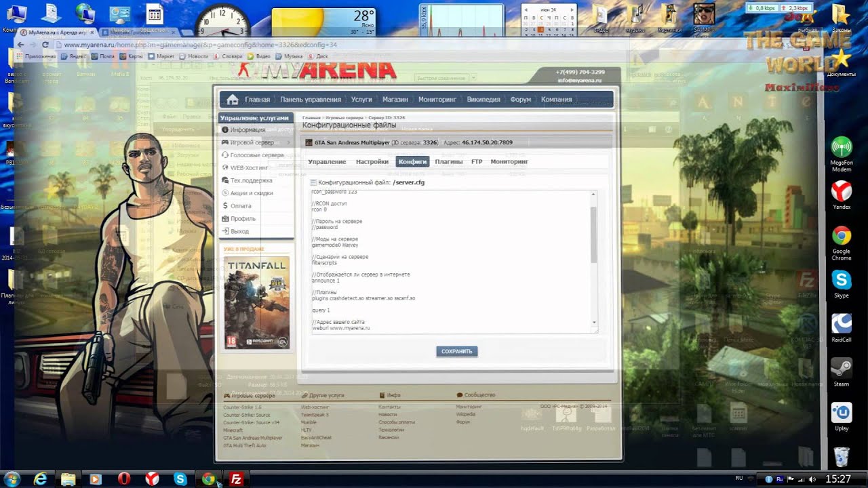Open the Почта bookmark
The width and height of the screenshot is (868, 488).
pyautogui.click(x=102, y=56)
